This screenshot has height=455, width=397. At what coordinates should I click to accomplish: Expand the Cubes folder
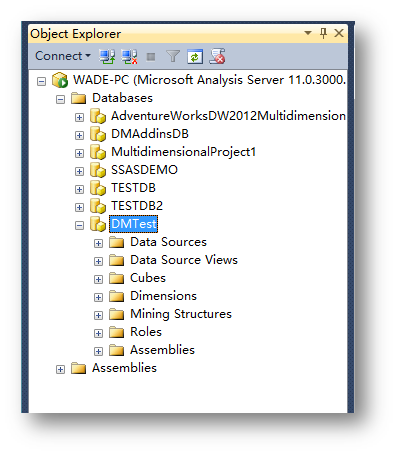click(98, 279)
